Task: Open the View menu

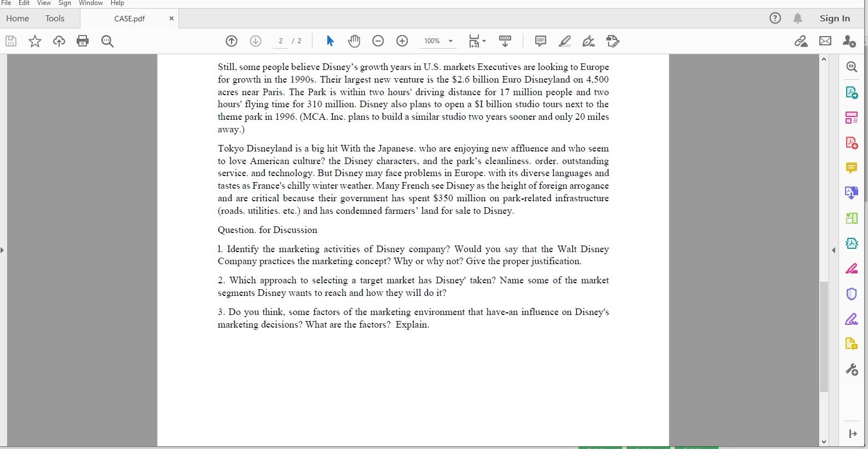Action: (x=44, y=3)
